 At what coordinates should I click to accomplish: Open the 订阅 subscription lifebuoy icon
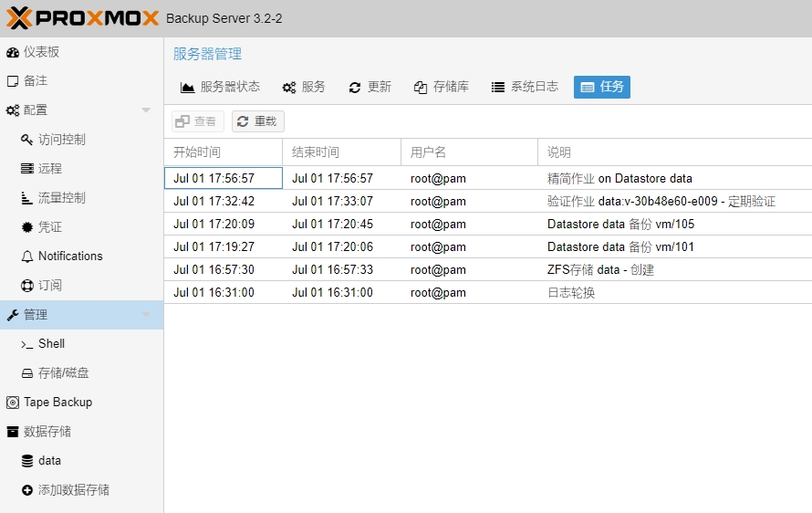(27, 286)
